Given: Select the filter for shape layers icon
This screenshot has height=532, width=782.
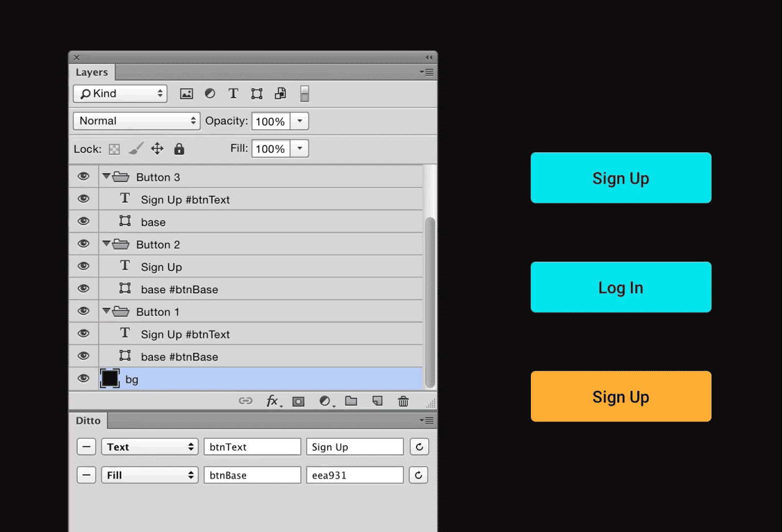Looking at the screenshot, I should (256, 93).
